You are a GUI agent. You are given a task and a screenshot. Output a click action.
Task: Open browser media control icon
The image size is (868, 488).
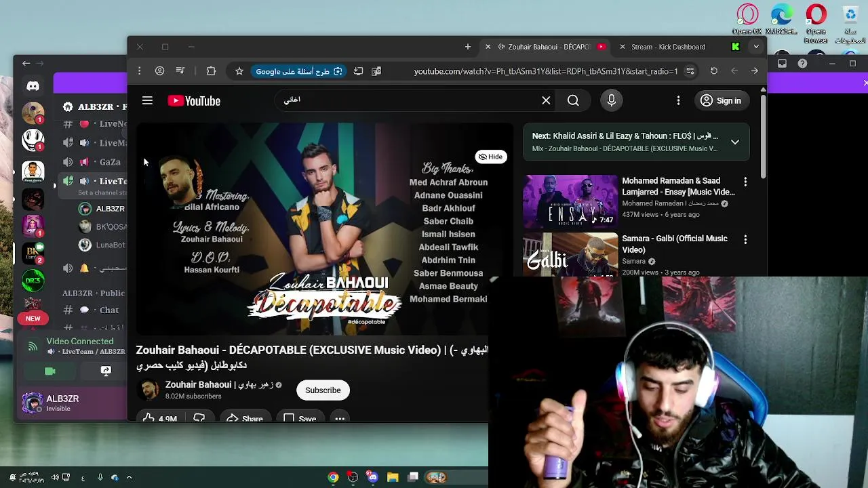pos(180,71)
